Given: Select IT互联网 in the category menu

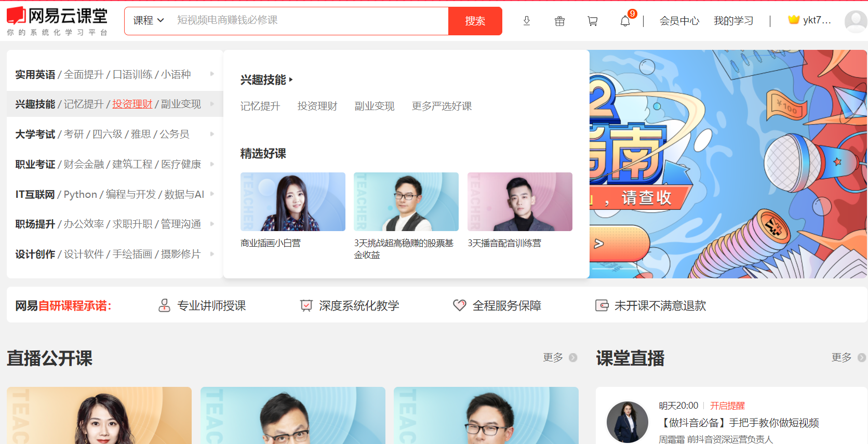Looking at the screenshot, I should coord(35,194).
